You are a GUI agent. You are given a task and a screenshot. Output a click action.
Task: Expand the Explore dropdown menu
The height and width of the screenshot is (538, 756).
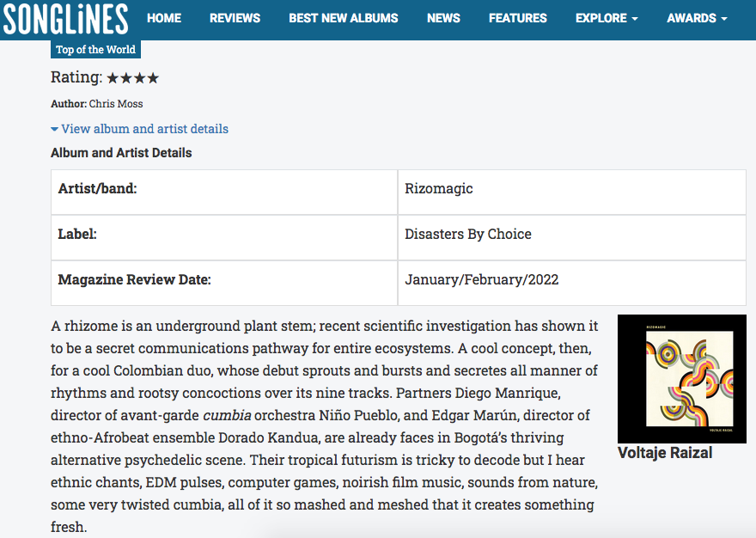[x=607, y=18]
